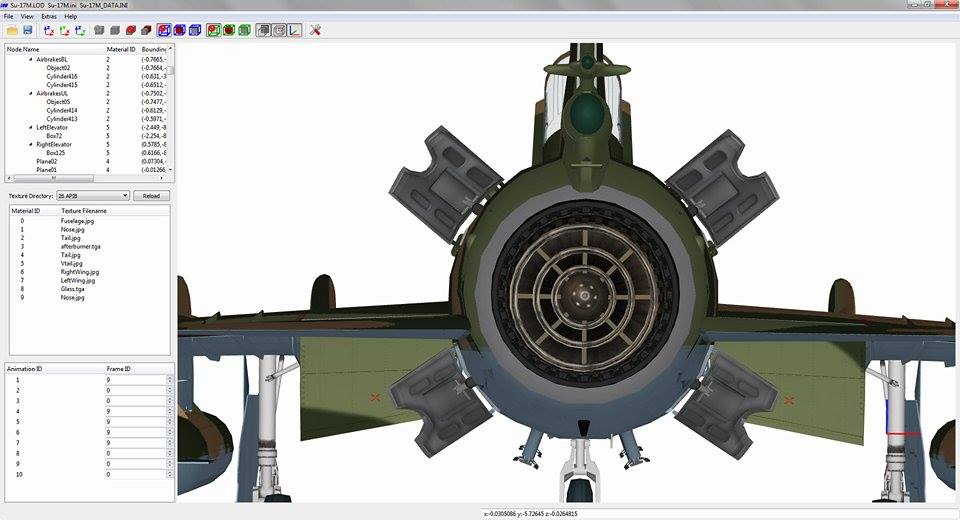Open the File menu

pos(9,17)
